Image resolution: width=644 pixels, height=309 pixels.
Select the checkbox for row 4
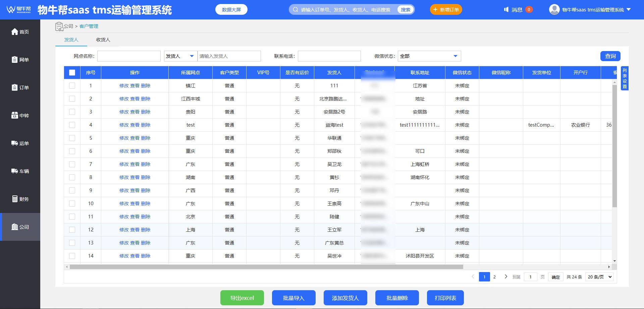pyautogui.click(x=72, y=125)
